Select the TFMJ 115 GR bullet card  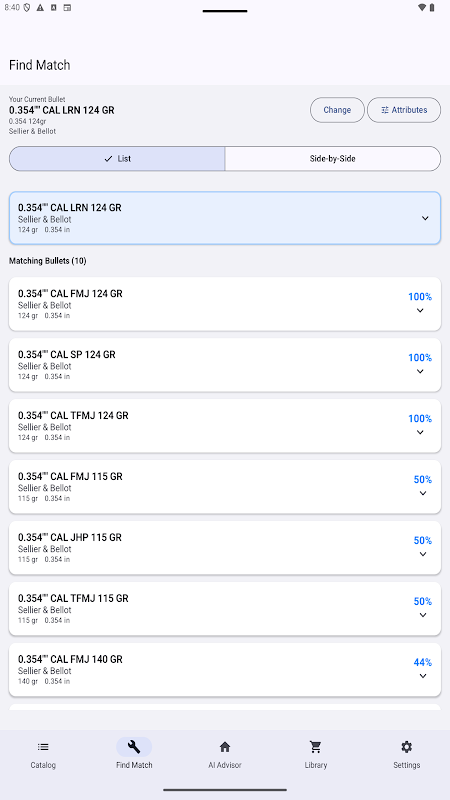pyautogui.click(x=225, y=609)
